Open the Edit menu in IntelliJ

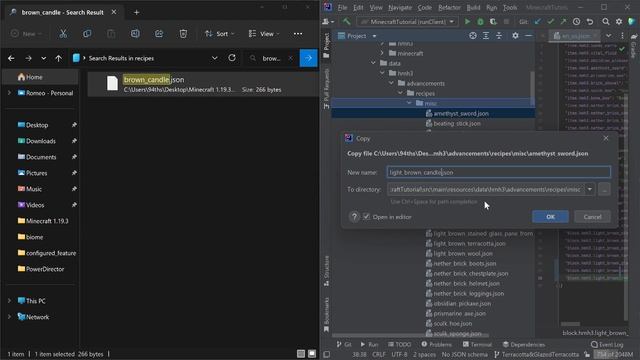click(x=358, y=7)
